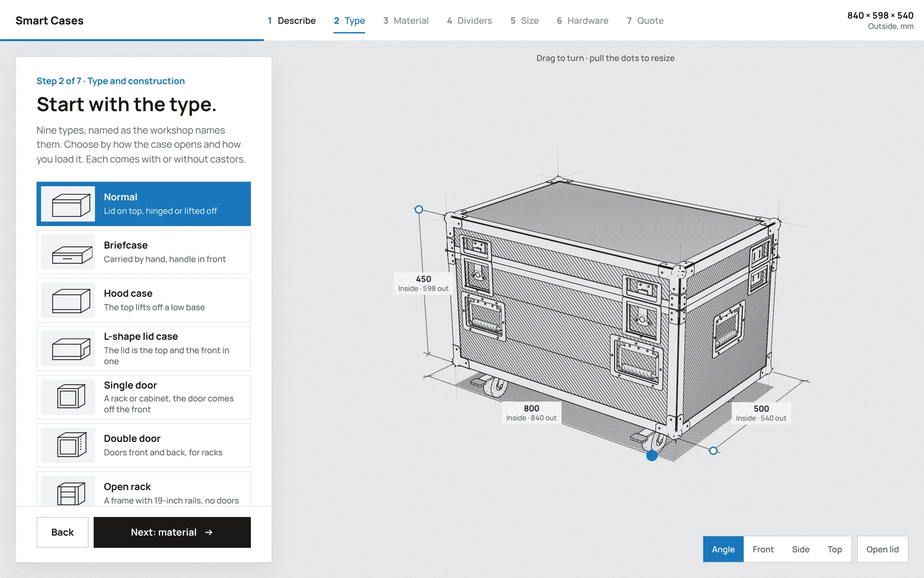Click the 450 height dimension label
This screenshot has width=924, height=578.
pos(423,283)
